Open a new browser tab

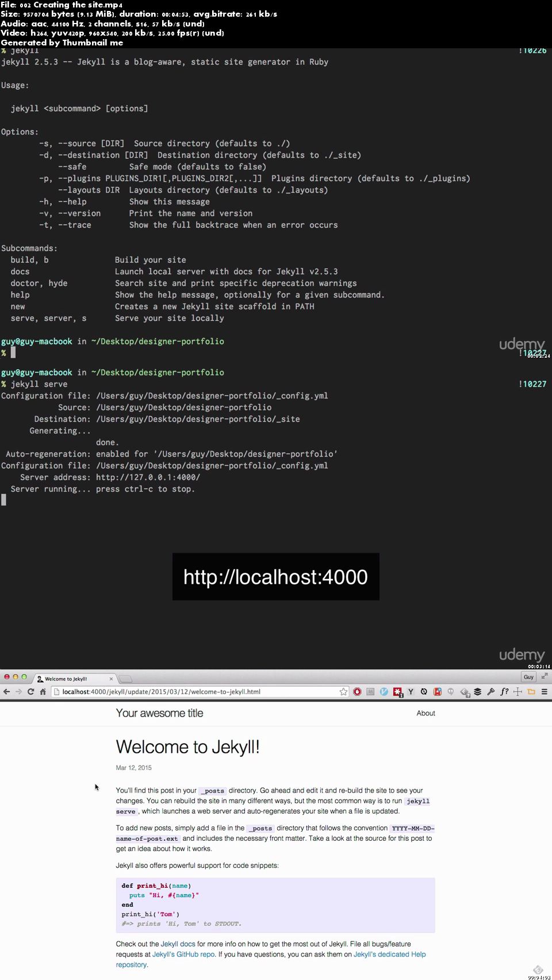point(125,679)
